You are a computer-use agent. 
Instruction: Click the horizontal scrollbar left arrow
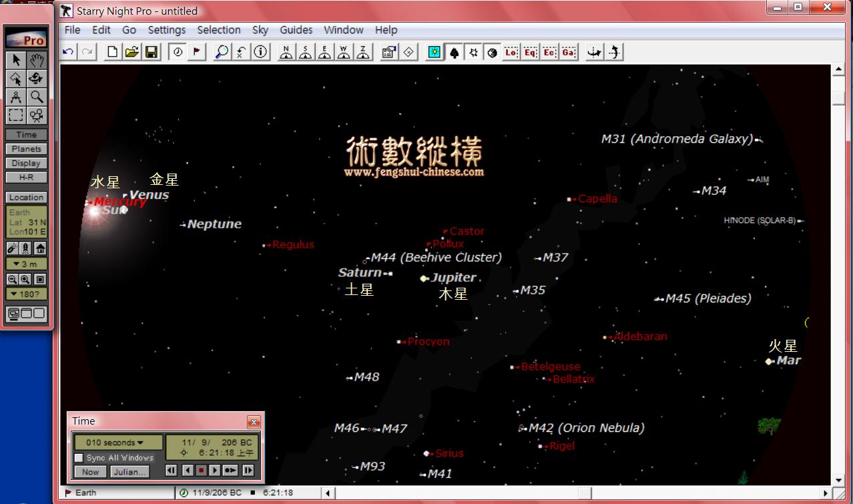[x=328, y=493]
